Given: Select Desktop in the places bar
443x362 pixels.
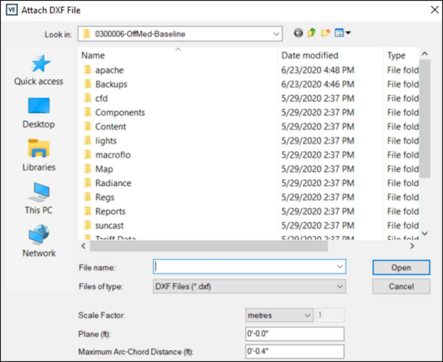Looking at the screenshot, I should point(39,113).
